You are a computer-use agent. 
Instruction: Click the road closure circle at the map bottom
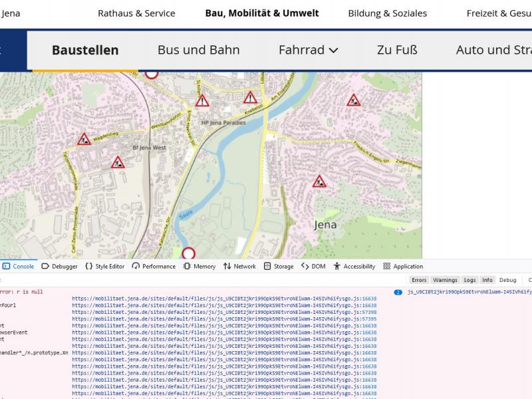[189, 253]
